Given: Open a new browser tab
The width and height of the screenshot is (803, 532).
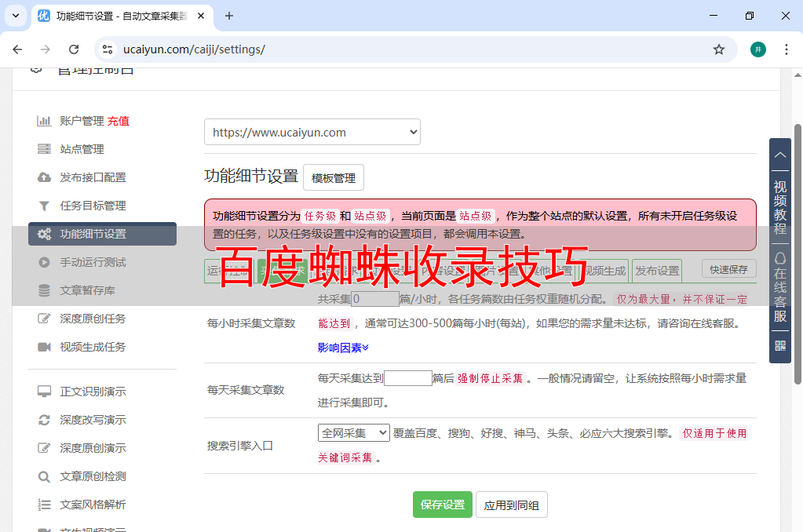Looking at the screenshot, I should (229, 16).
